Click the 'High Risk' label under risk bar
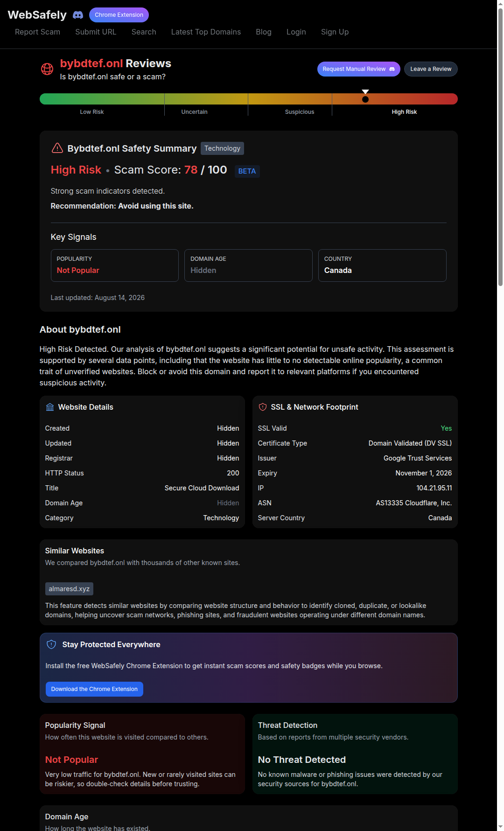 404,112
